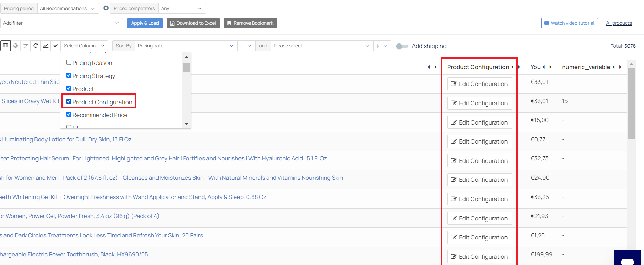Click the €199,99 price value
The image size is (644, 265).
click(x=541, y=254)
